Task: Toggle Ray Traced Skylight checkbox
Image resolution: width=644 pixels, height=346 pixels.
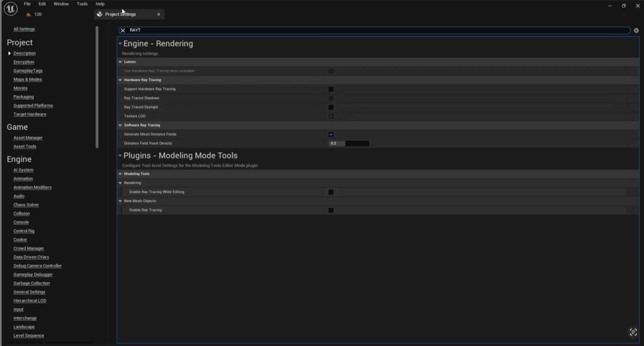Action: pyautogui.click(x=331, y=107)
